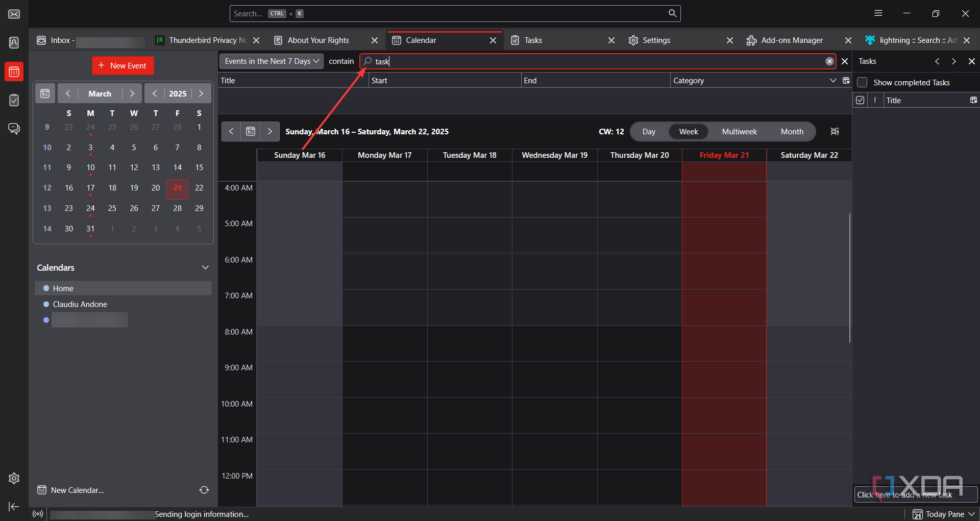Clear the event search text
Viewport: 980px width, 521px height.
(829, 61)
